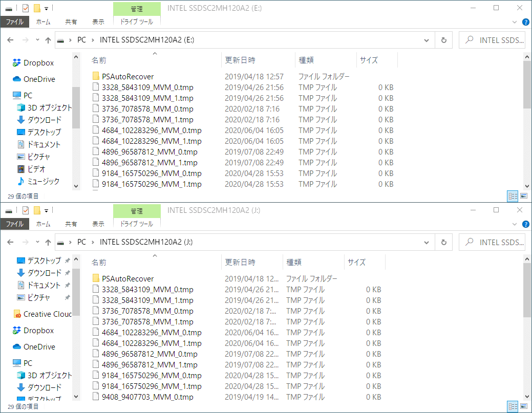The width and height of the screenshot is (532, 413).
Task: Open ファイル tab in E: window
Action: tap(14, 21)
